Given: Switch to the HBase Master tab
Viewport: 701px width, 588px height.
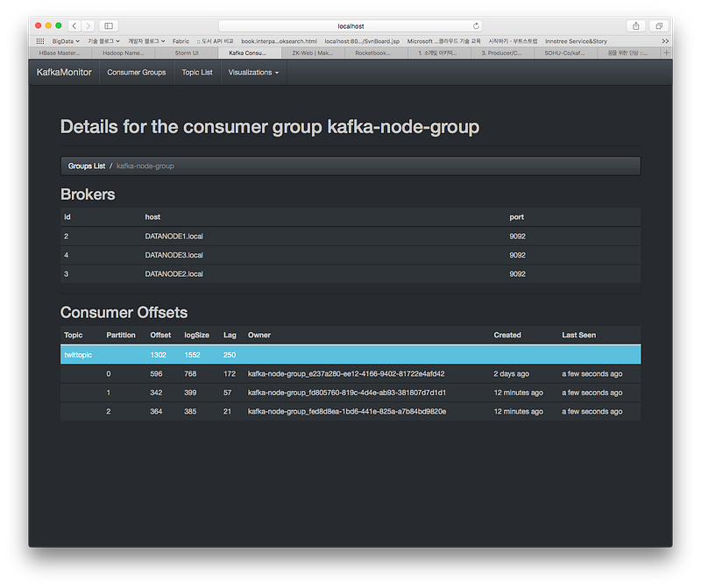Looking at the screenshot, I should 60,53.
